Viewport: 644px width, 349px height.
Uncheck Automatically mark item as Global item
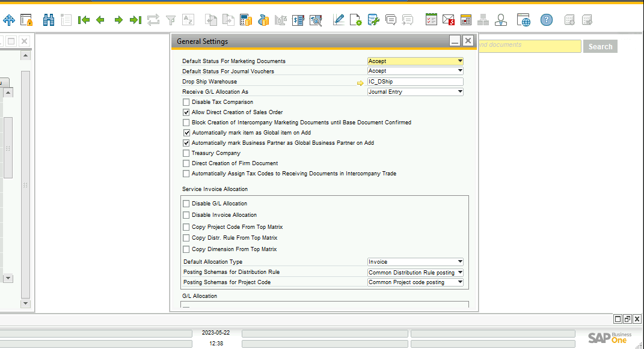coord(186,133)
